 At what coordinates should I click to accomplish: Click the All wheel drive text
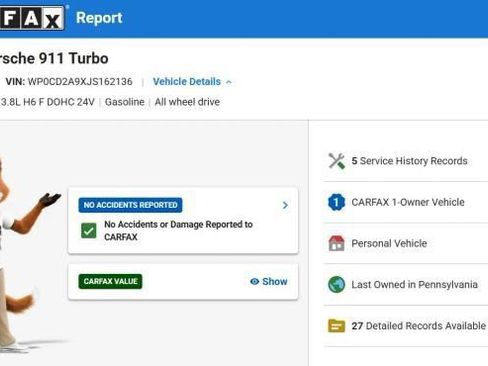pyautogui.click(x=187, y=102)
